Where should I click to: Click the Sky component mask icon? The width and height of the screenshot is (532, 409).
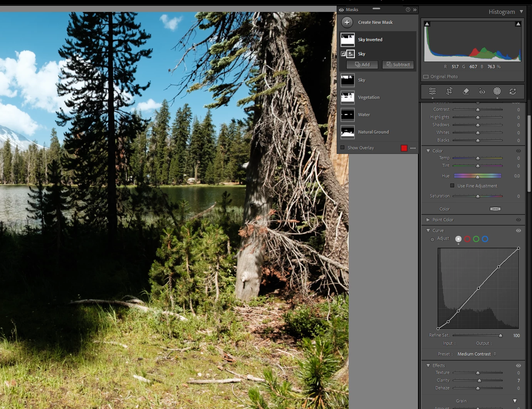tap(351, 54)
